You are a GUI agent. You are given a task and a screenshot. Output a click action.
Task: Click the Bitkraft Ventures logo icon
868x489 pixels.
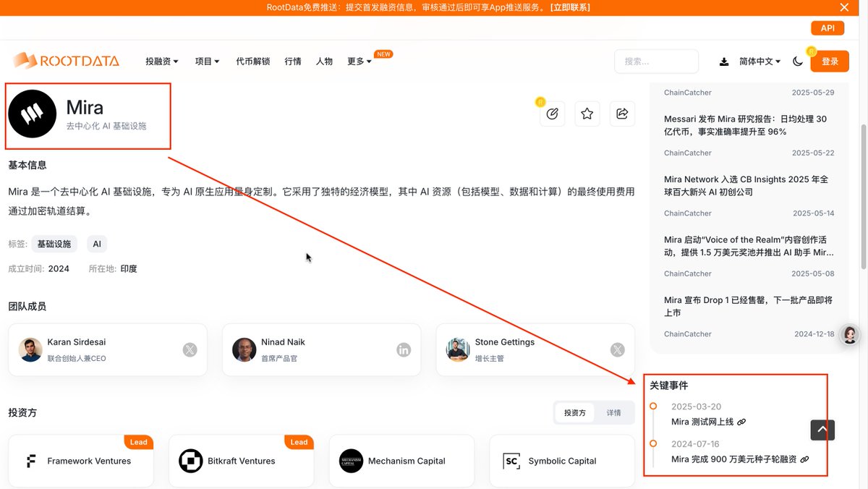pos(191,461)
